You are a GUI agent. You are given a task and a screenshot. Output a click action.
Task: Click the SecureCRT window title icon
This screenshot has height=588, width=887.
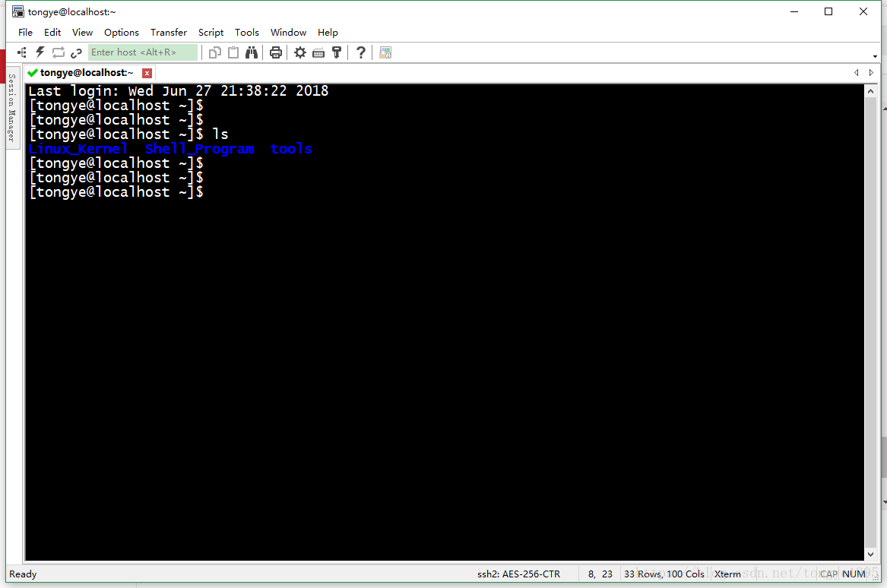(x=18, y=11)
